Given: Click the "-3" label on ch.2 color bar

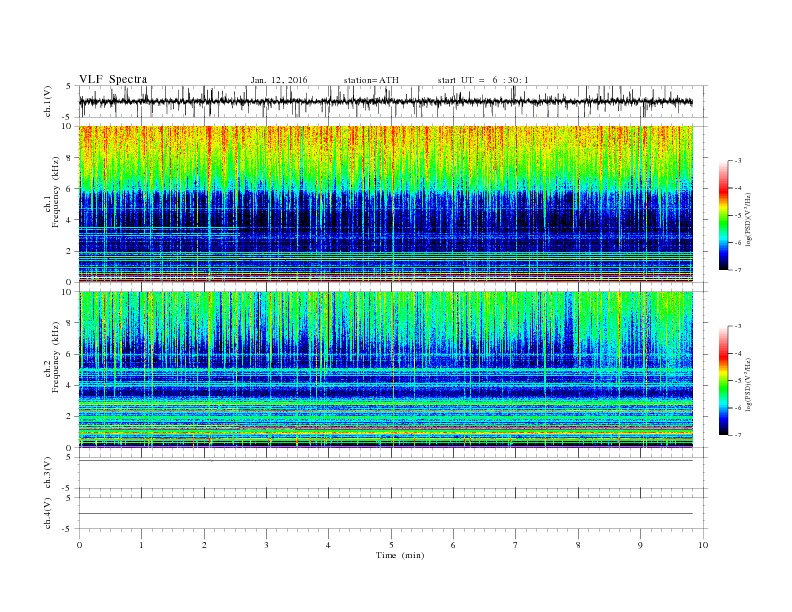Looking at the screenshot, I should point(737,326).
